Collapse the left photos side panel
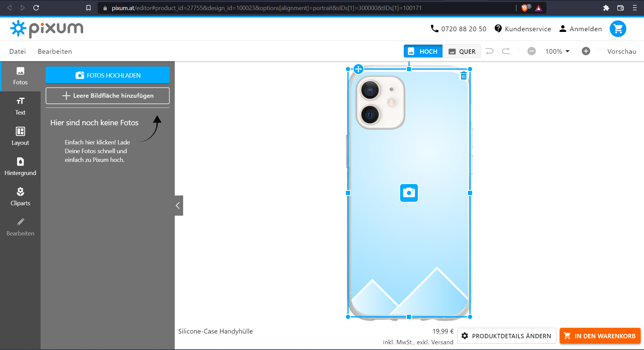The image size is (644, 350). (x=178, y=206)
